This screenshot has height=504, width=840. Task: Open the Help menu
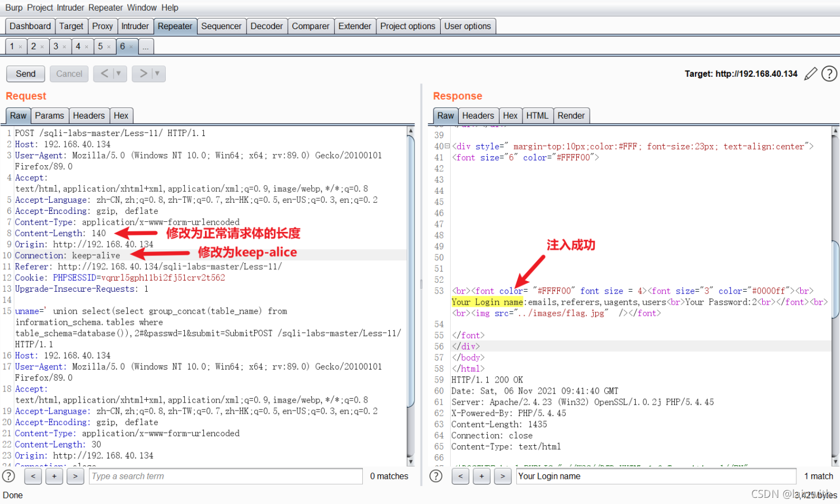pyautogui.click(x=170, y=8)
